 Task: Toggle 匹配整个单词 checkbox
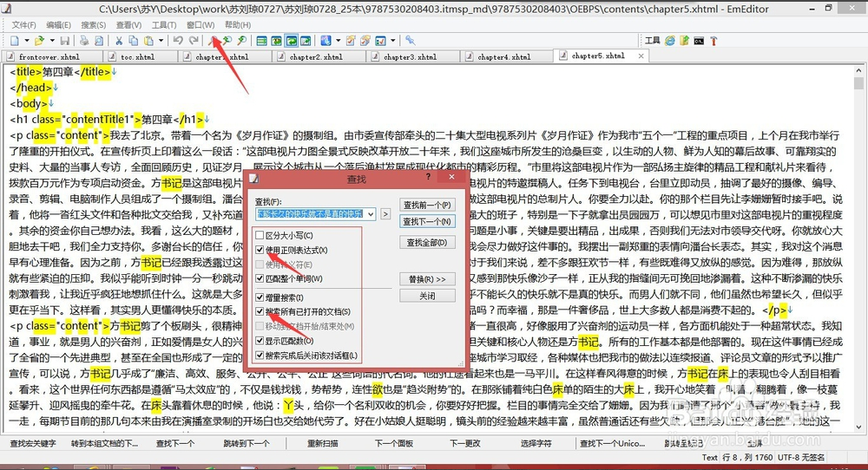pyautogui.click(x=260, y=278)
